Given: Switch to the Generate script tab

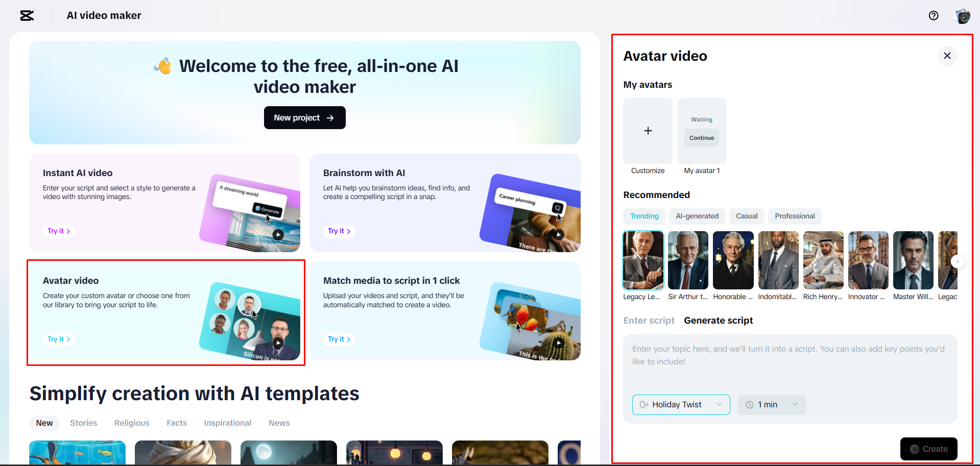Looking at the screenshot, I should [718, 321].
